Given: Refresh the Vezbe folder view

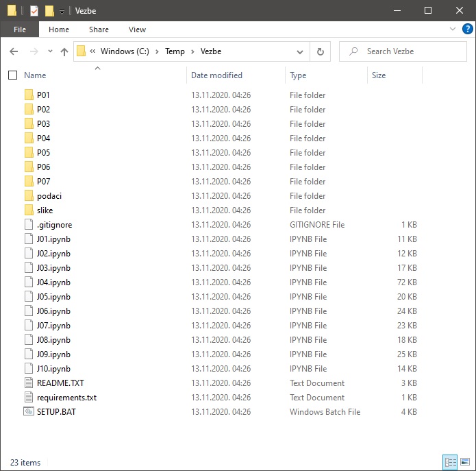Looking at the screenshot, I should click(320, 51).
